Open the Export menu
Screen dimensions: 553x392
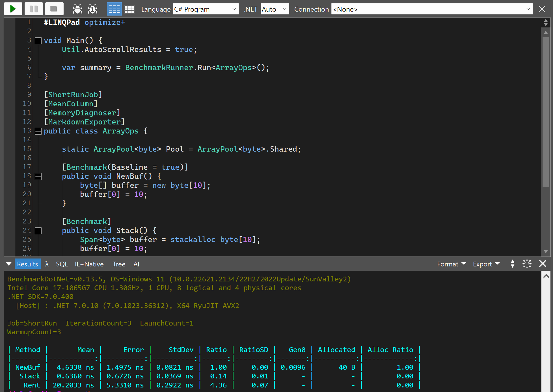click(486, 264)
